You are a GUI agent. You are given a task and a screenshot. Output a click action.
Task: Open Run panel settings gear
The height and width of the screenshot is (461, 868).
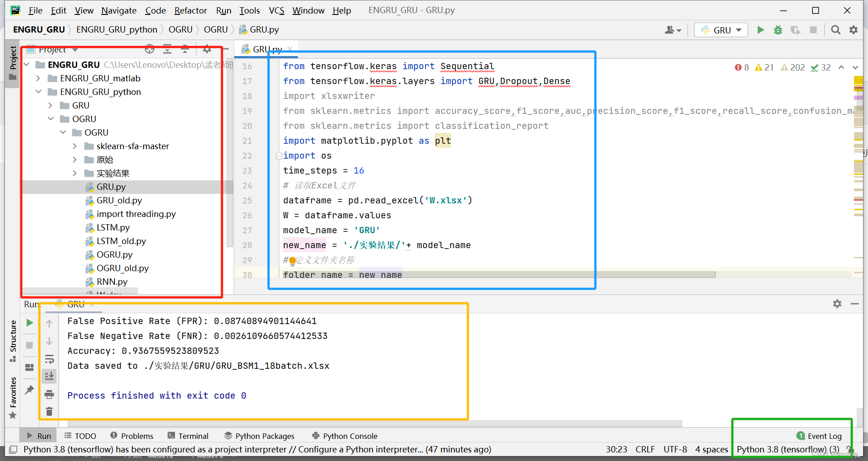(x=837, y=304)
